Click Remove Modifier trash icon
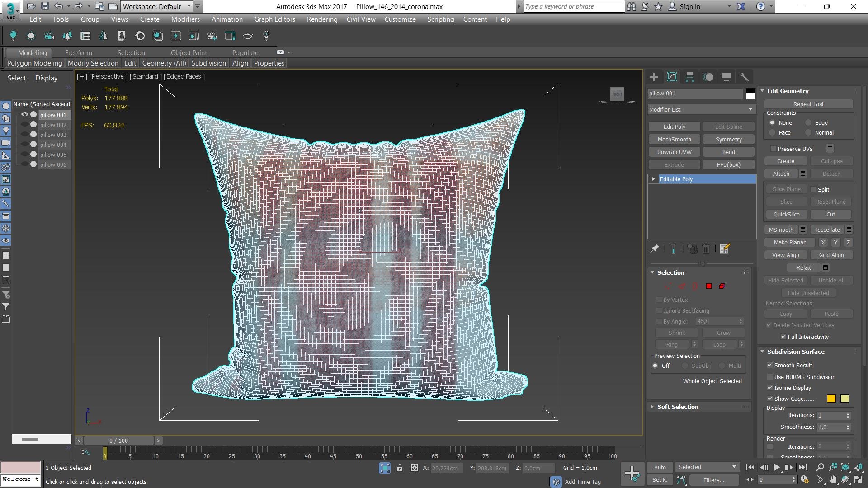 click(x=706, y=249)
